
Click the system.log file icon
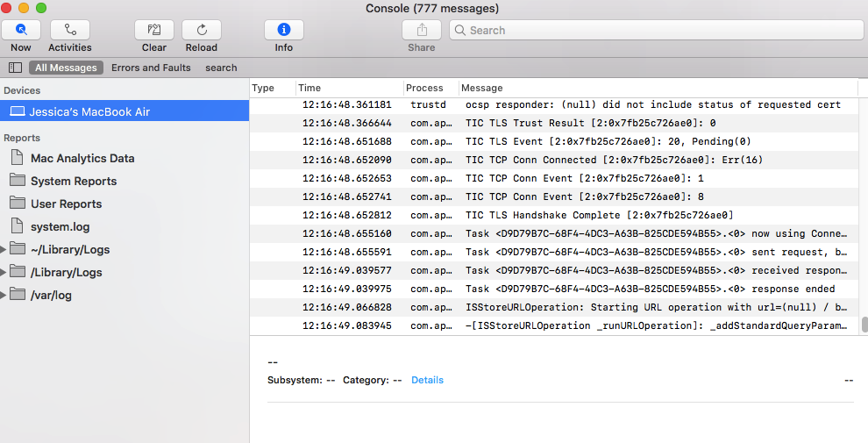tap(18, 226)
